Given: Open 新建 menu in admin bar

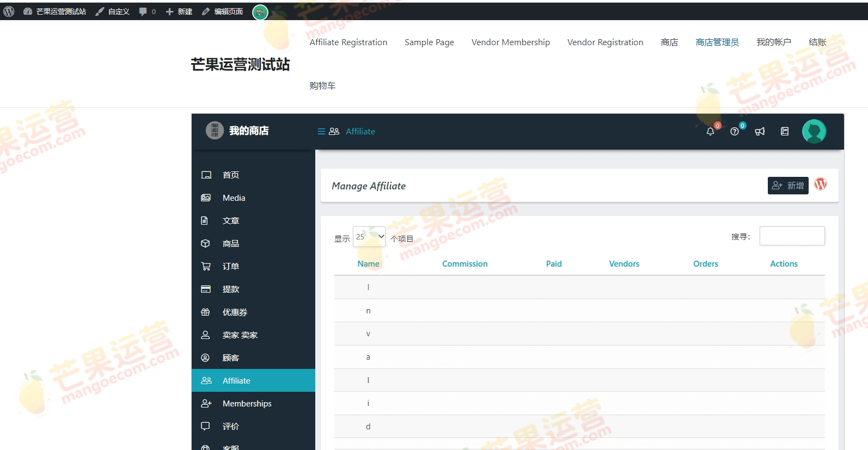Looking at the screenshot, I should (179, 11).
